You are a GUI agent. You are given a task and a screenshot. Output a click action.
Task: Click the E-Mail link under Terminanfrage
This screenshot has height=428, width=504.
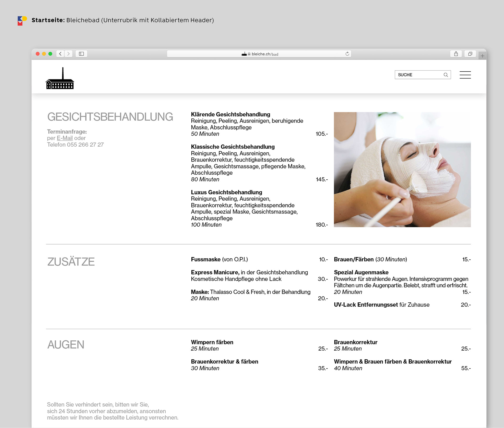(65, 138)
